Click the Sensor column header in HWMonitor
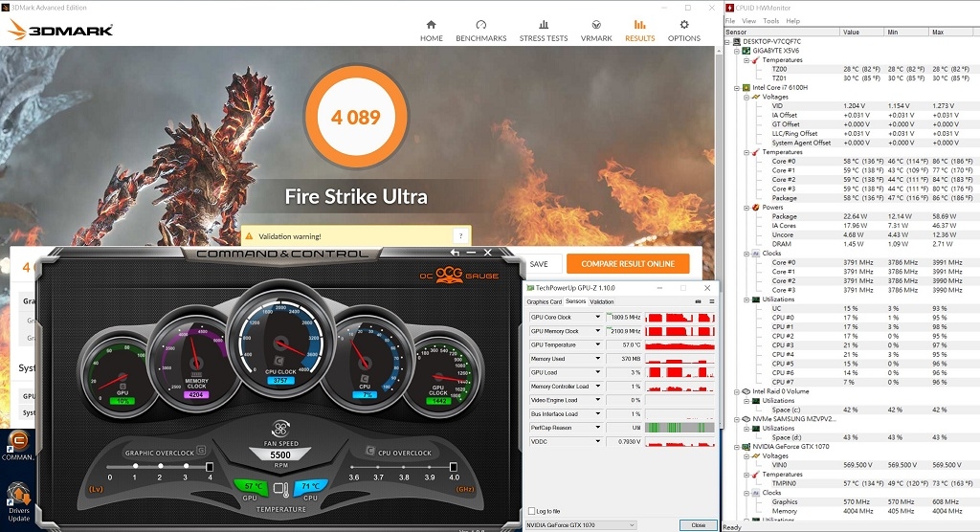 click(781, 32)
